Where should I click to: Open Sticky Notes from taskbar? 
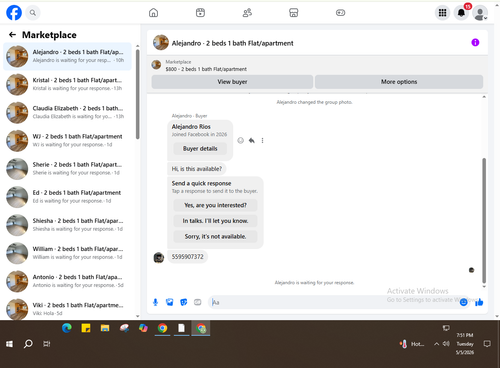(x=86, y=328)
